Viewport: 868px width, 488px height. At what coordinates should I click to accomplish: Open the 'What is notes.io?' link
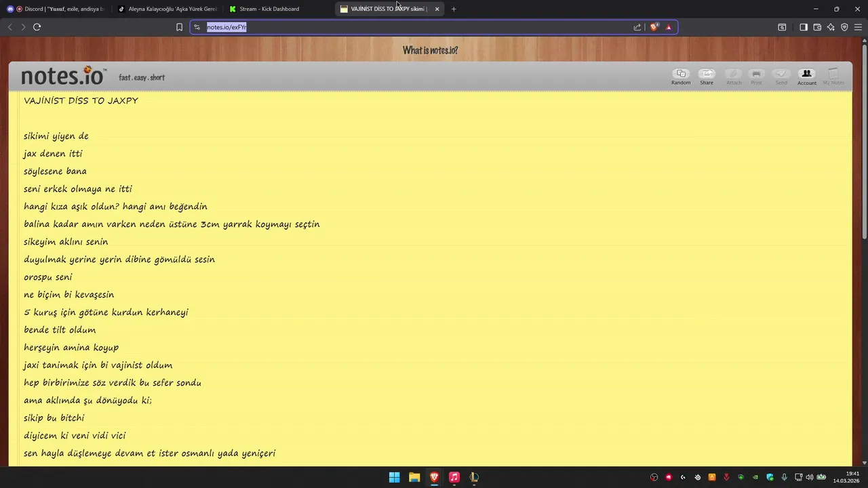point(430,50)
